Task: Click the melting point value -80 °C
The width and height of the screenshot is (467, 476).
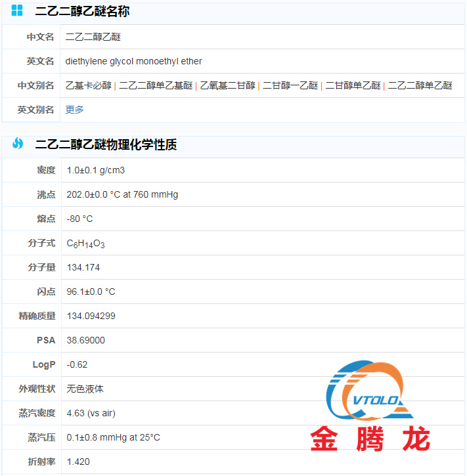Action: point(79,219)
